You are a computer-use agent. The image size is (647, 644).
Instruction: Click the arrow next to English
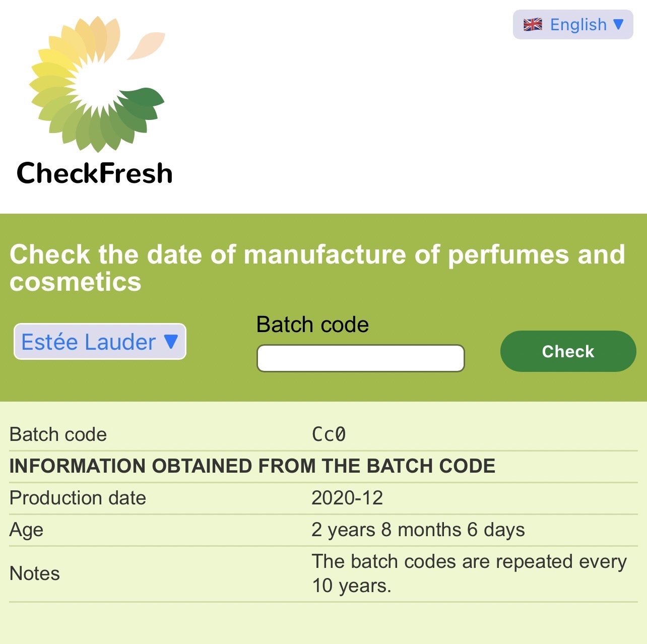(618, 24)
